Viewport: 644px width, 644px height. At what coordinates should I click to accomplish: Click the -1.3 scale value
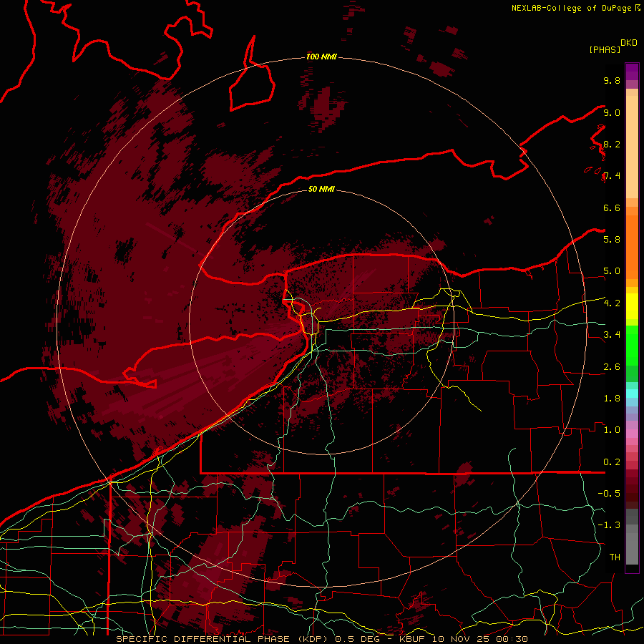[609, 525]
